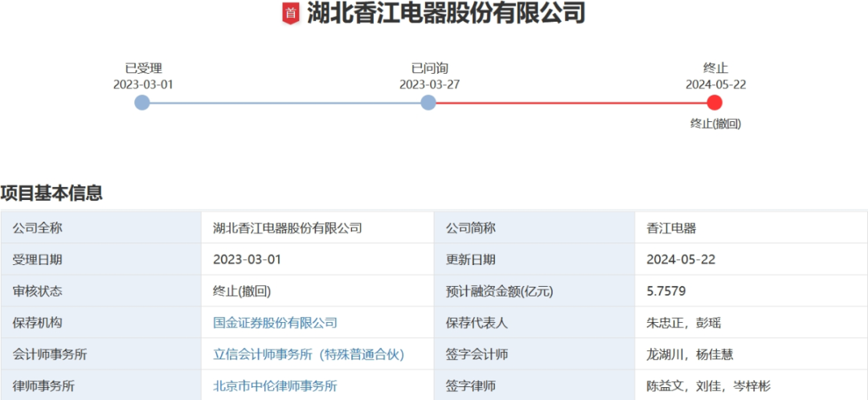Select the red 终止 timeline node
Viewport: 868px width, 400px height.
[x=714, y=102]
